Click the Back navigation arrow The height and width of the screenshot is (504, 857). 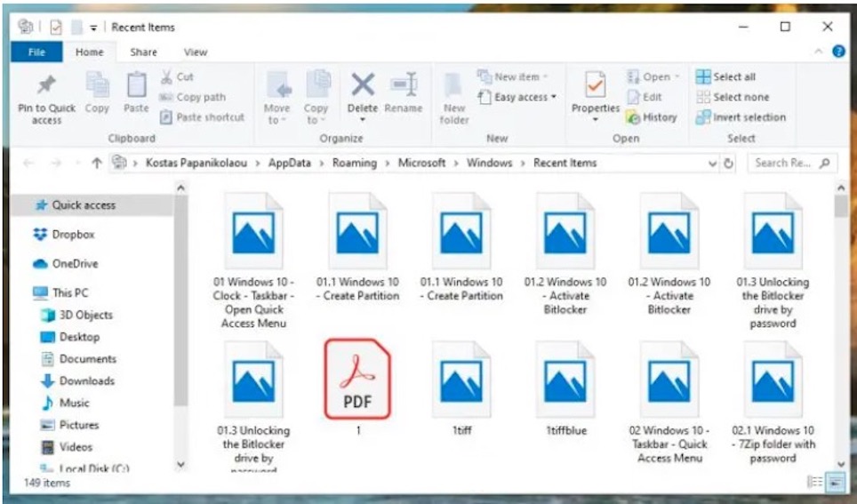click(x=29, y=163)
